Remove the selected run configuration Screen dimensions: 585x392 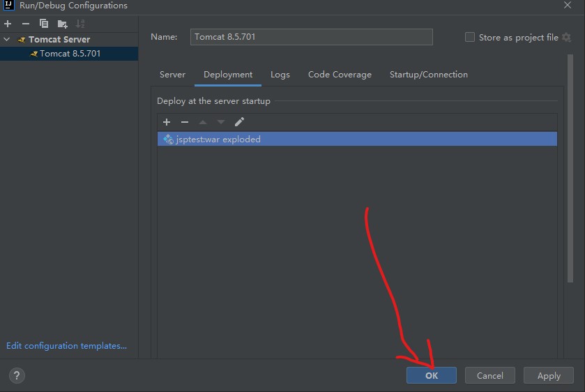tap(25, 24)
